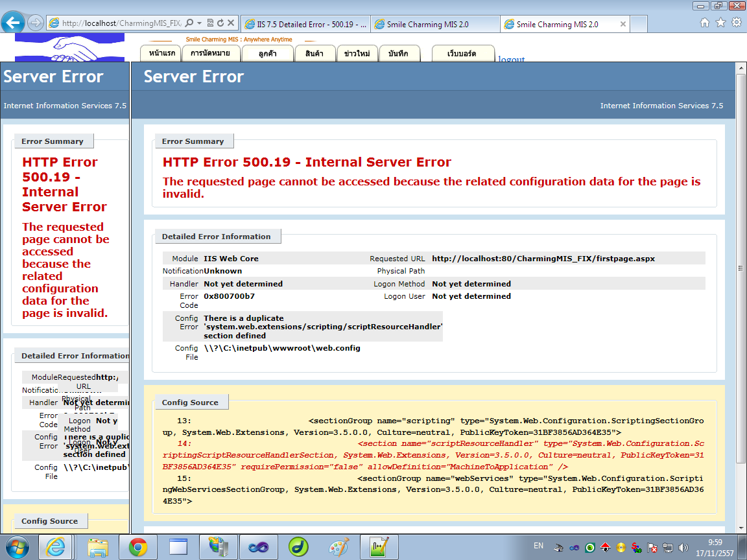Select the สินค้า menu tab
The image size is (747, 560).
(x=314, y=53)
